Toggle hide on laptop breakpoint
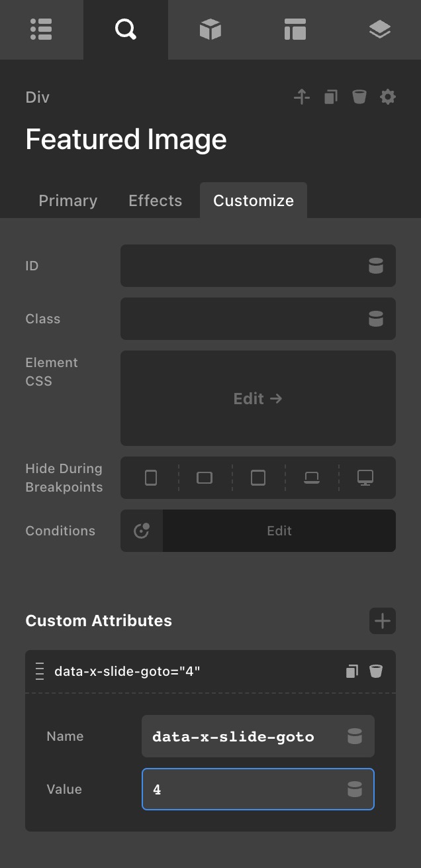421x868 pixels. point(312,478)
